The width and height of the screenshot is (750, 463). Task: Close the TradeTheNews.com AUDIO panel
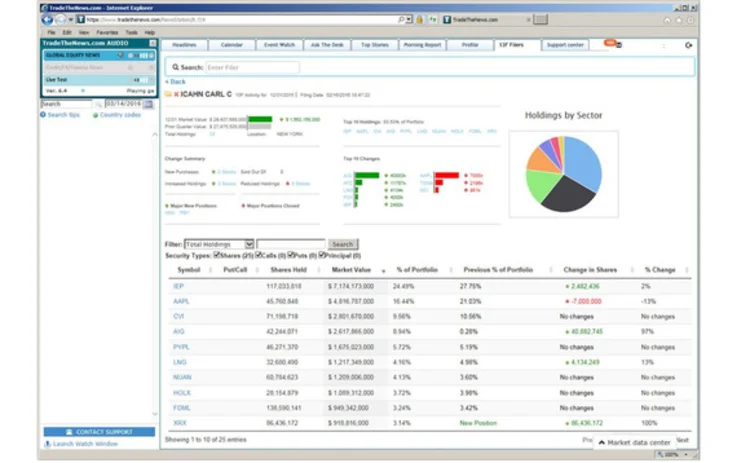coord(153,43)
